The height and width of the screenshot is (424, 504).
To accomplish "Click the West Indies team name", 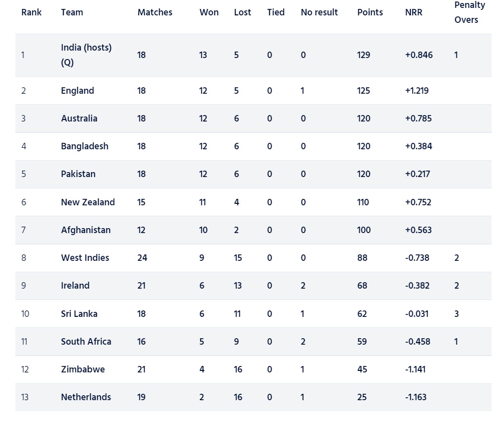I will (85, 258).
